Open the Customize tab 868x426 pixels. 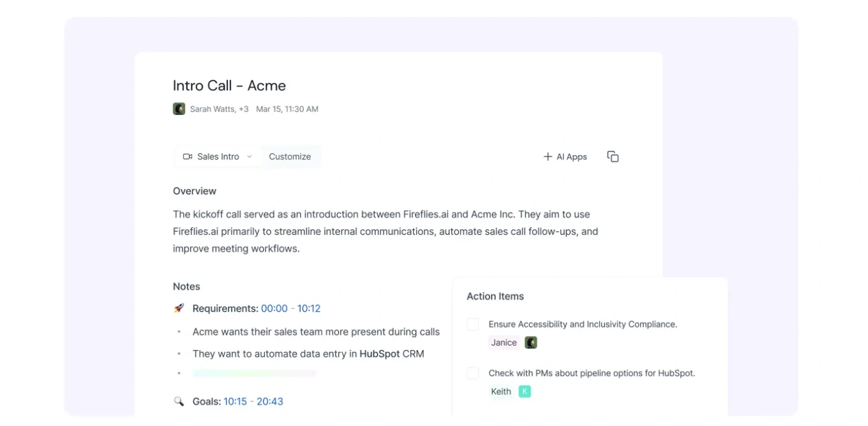coord(290,156)
